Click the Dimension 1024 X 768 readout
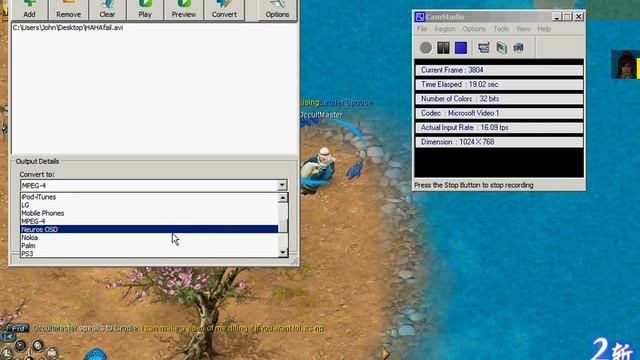Viewport: 640px width, 360px height. point(499,142)
